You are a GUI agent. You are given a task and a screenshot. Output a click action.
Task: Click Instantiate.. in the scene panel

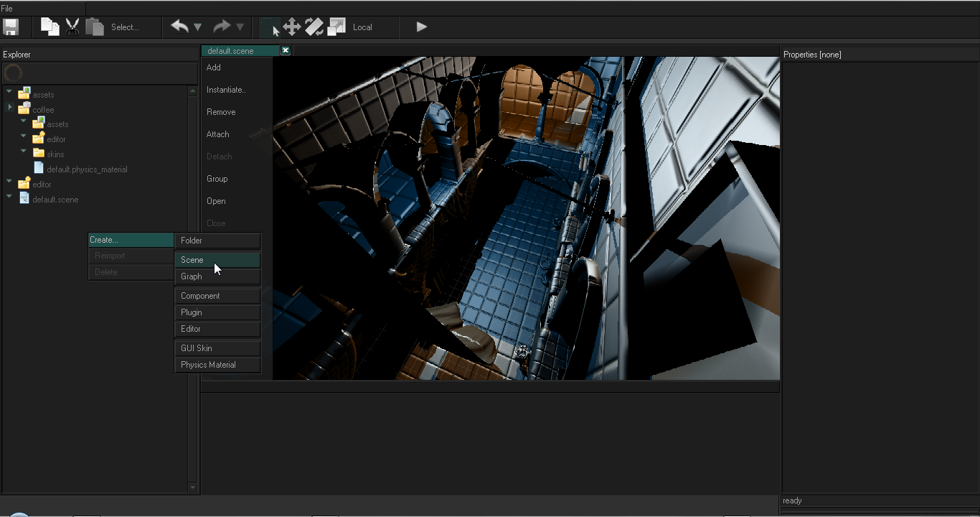[226, 90]
